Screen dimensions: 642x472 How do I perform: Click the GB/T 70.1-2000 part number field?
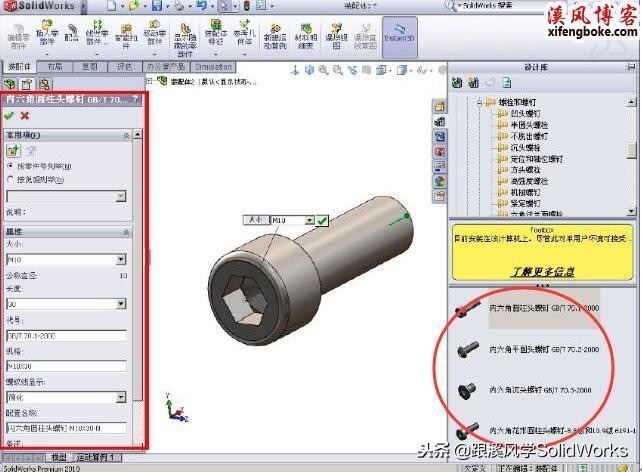(67, 336)
